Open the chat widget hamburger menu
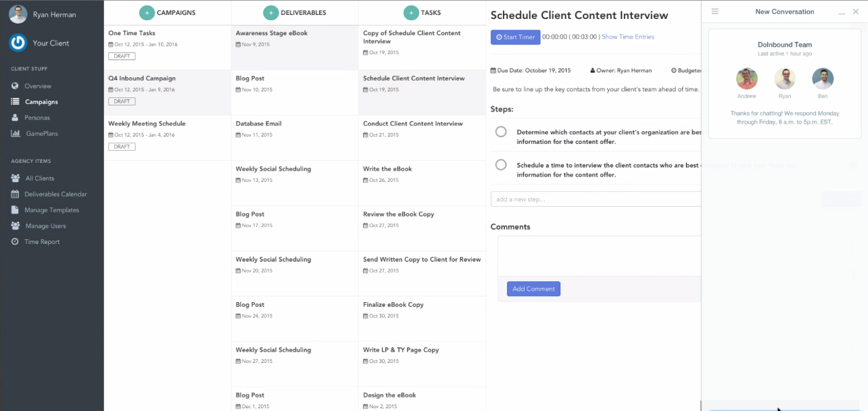868x411 pixels. coord(715,11)
